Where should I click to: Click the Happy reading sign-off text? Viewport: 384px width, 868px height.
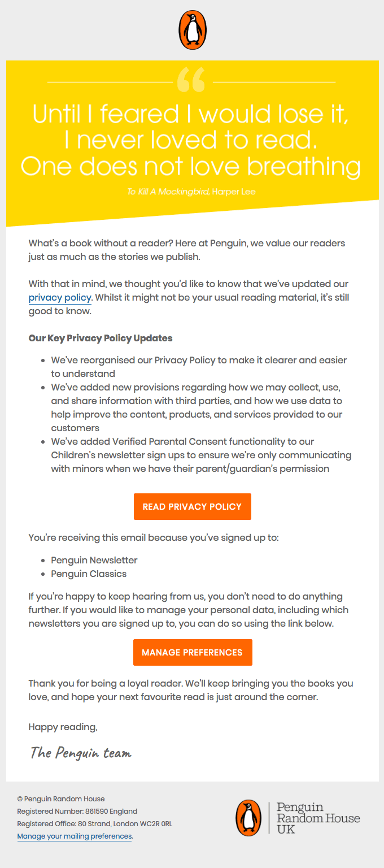63,727
